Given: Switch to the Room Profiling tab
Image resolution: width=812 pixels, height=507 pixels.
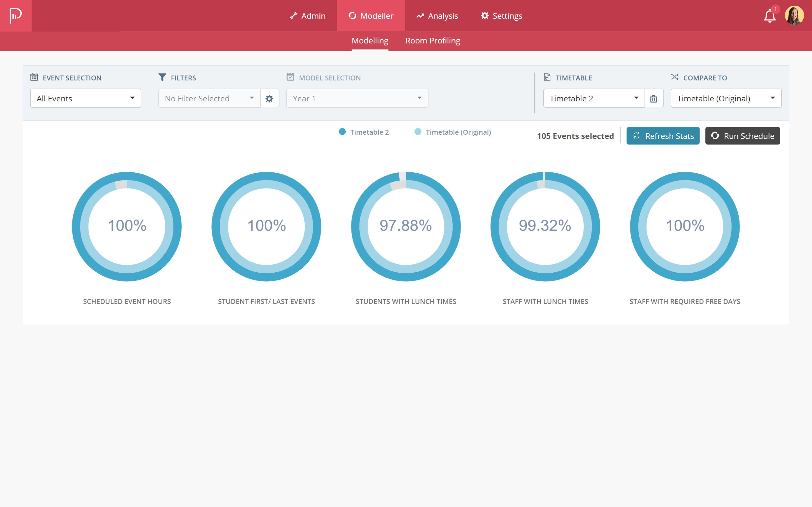Looking at the screenshot, I should tap(433, 41).
